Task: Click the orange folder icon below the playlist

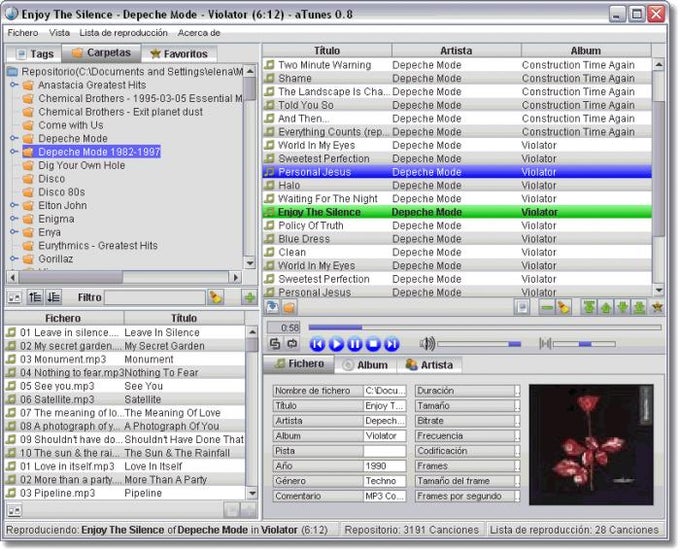Action: [x=289, y=307]
